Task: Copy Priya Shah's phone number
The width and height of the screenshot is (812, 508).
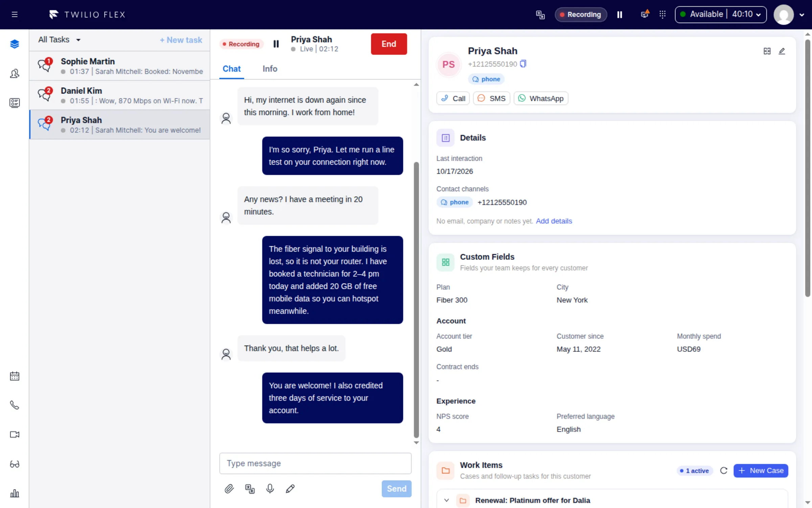Action: tap(523, 64)
